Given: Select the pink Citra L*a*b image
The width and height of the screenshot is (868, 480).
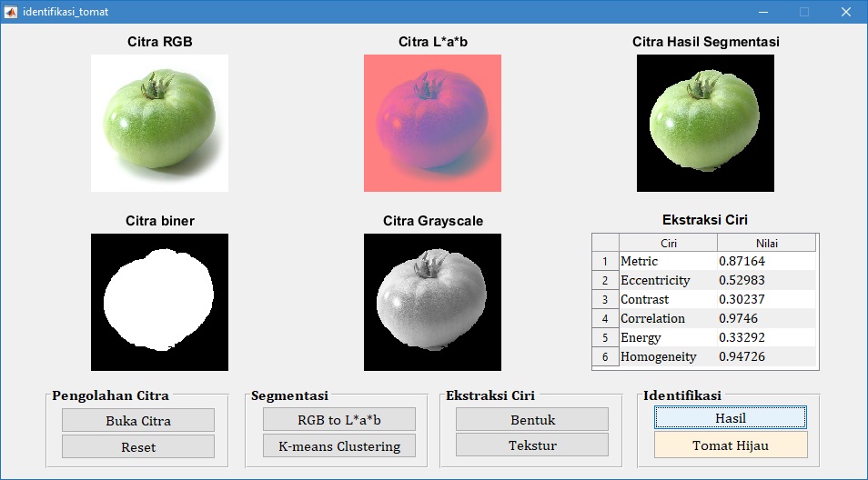Looking at the screenshot, I should click(432, 123).
